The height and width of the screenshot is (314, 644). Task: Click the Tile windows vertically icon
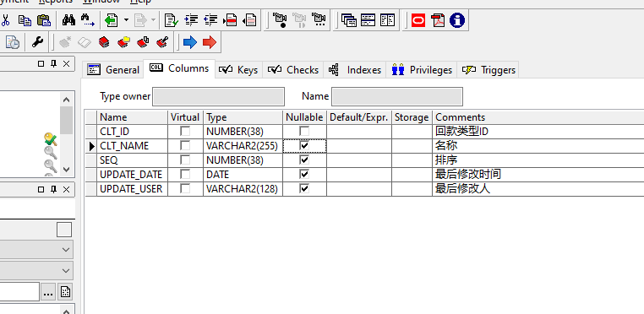tap(387, 19)
